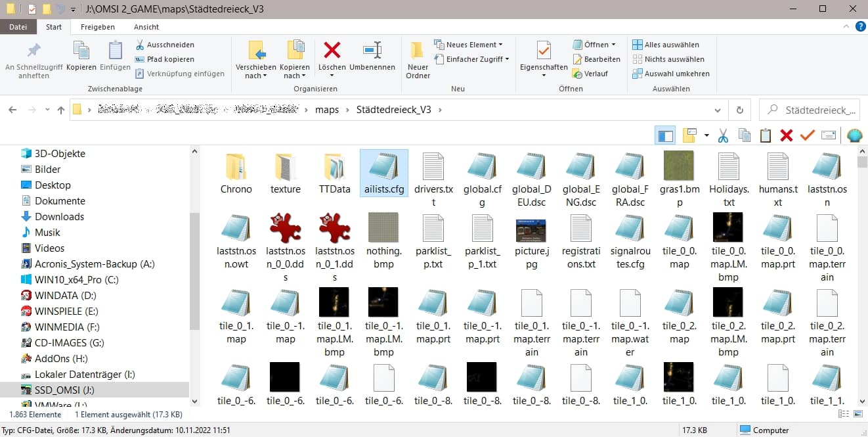Click the orange checkmark toolbar icon
The image size is (868, 437).
coord(807,135)
